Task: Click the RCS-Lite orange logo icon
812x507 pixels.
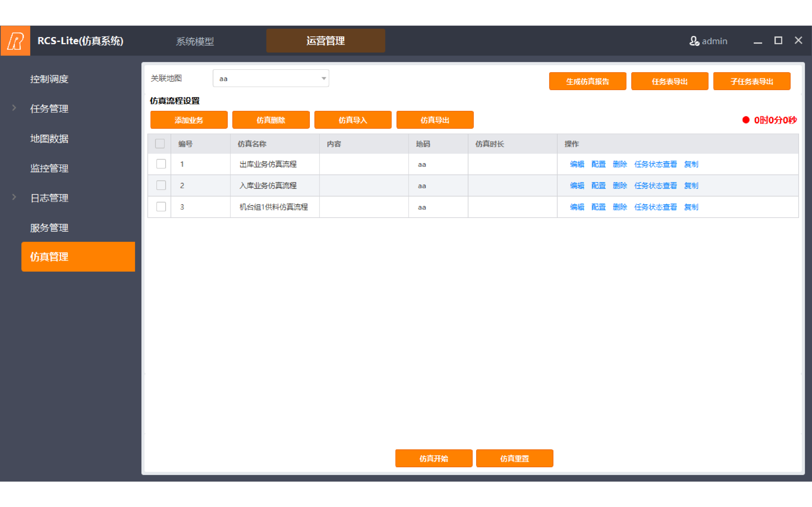Action: [16, 41]
